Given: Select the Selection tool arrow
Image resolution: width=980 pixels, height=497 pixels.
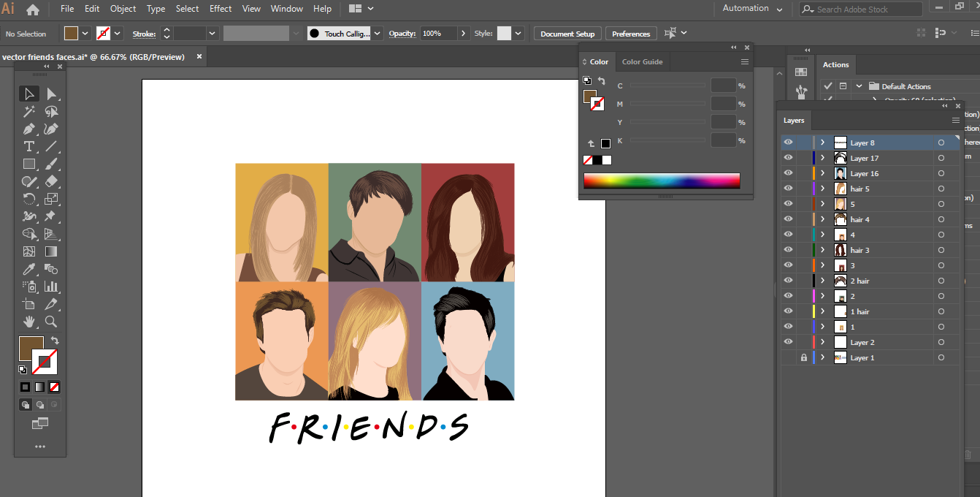Looking at the screenshot, I should click(29, 94).
